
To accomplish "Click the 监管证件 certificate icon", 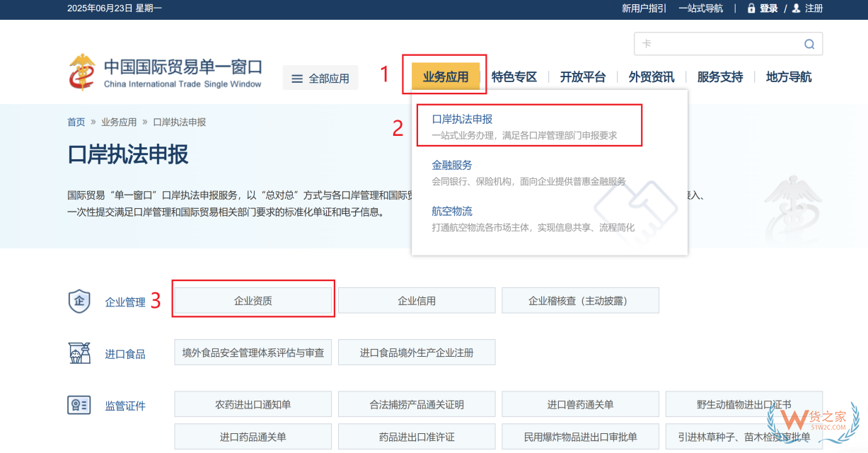I will pyautogui.click(x=79, y=405).
